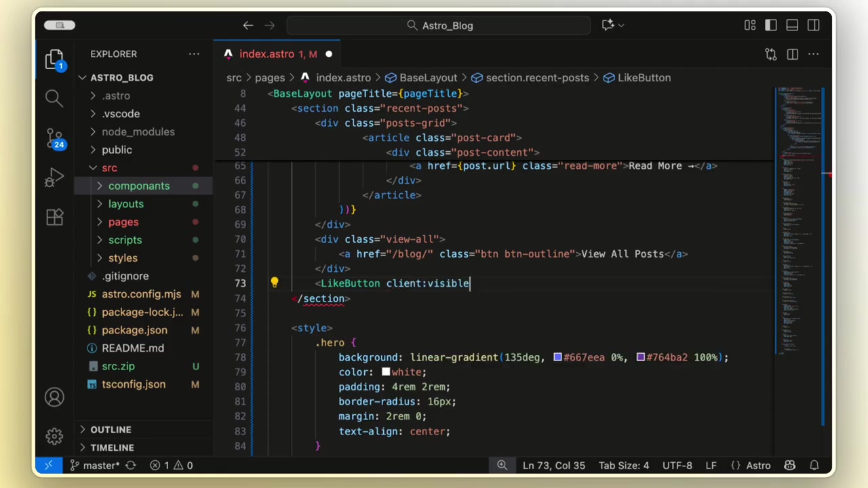This screenshot has height=488, width=868.
Task: Open the View All Posts href line via Ln 73 indicator
Action: pos(554,465)
